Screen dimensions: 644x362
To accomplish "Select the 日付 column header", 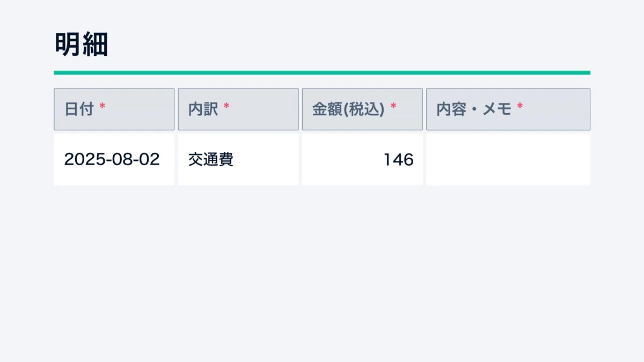I will coord(114,109).
